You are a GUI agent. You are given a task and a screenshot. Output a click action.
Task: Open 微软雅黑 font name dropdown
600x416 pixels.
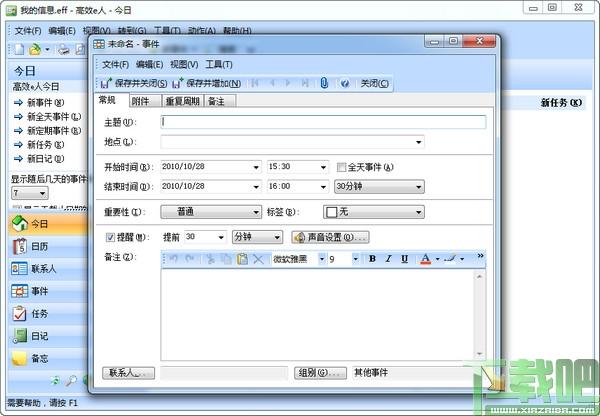(322, 259)
